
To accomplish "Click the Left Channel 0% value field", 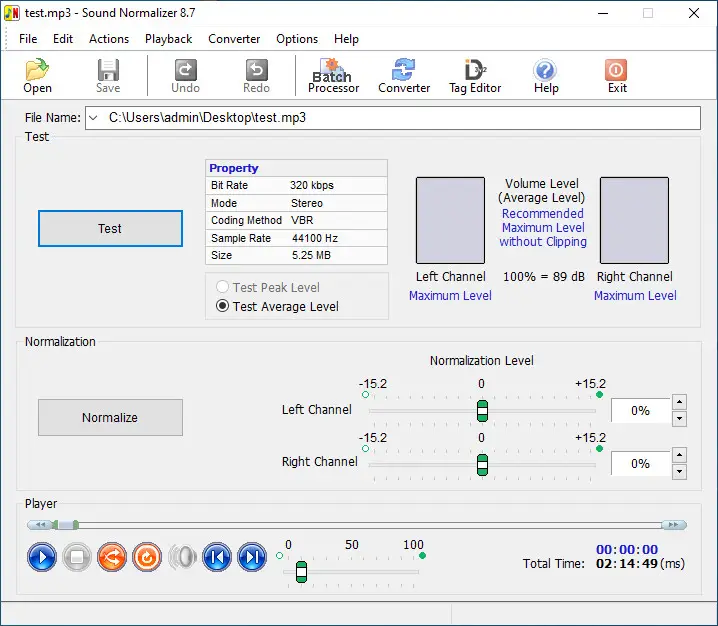I will [x=641, y=410].
